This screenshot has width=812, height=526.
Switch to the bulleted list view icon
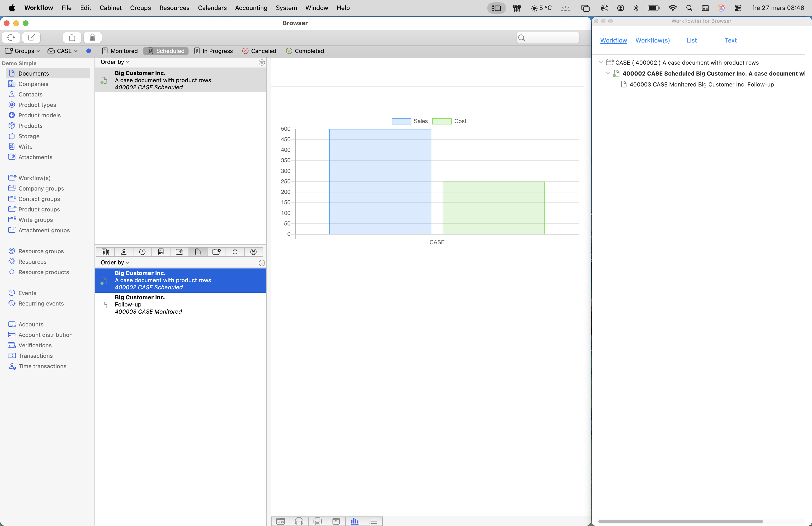click(x=373, y=521)
